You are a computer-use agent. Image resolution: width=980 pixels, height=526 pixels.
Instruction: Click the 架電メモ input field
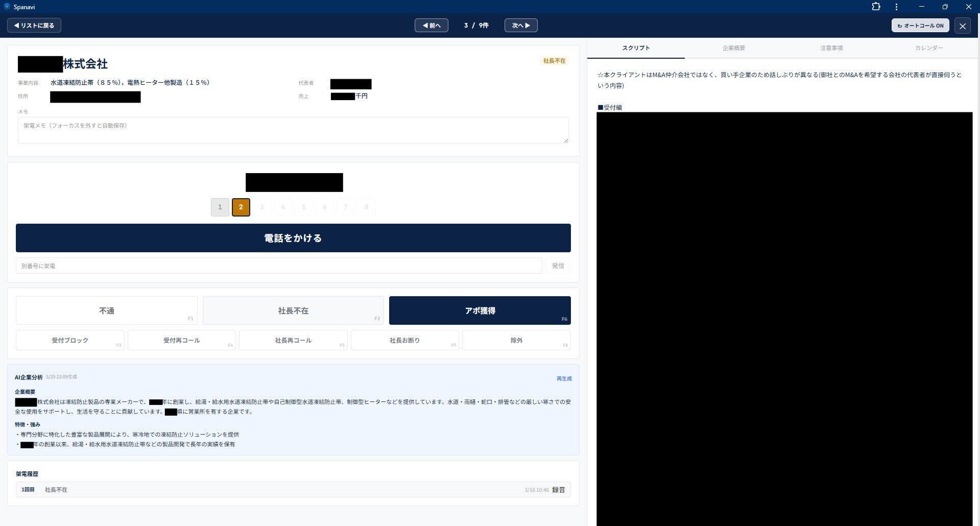click(x=293, y=130)
